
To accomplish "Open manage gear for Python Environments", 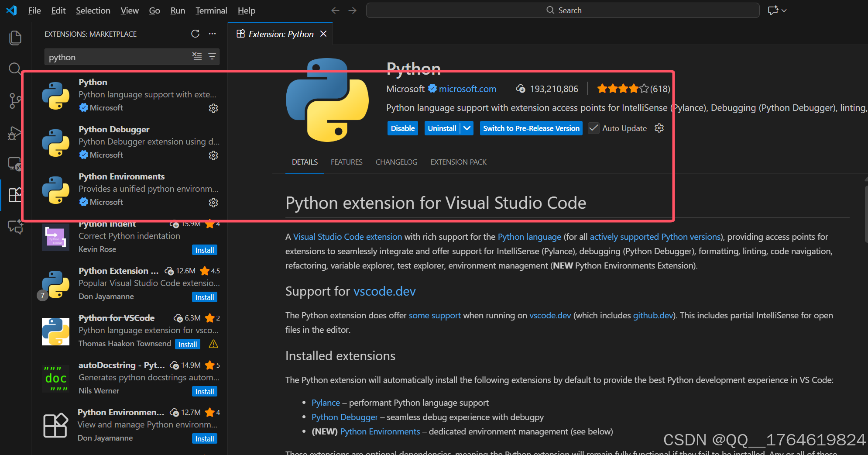I will [213, 202].
